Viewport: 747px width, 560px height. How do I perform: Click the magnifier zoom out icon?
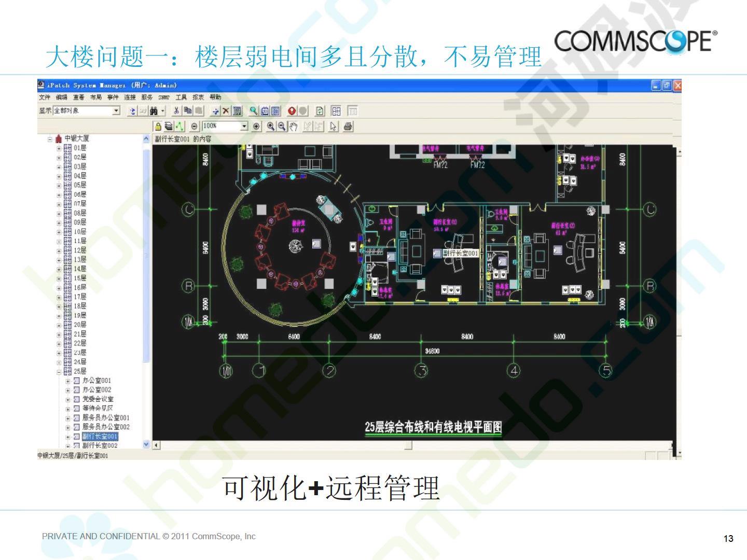[x=282, y=126]
